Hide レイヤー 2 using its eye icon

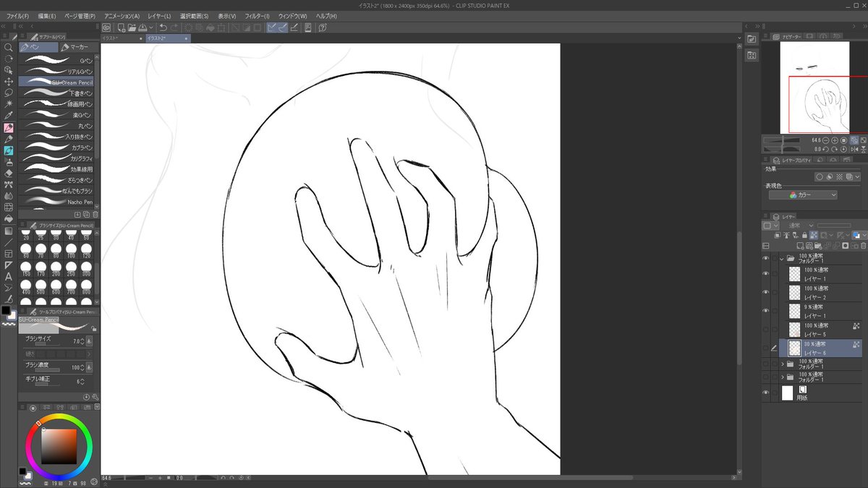point(766,291)
